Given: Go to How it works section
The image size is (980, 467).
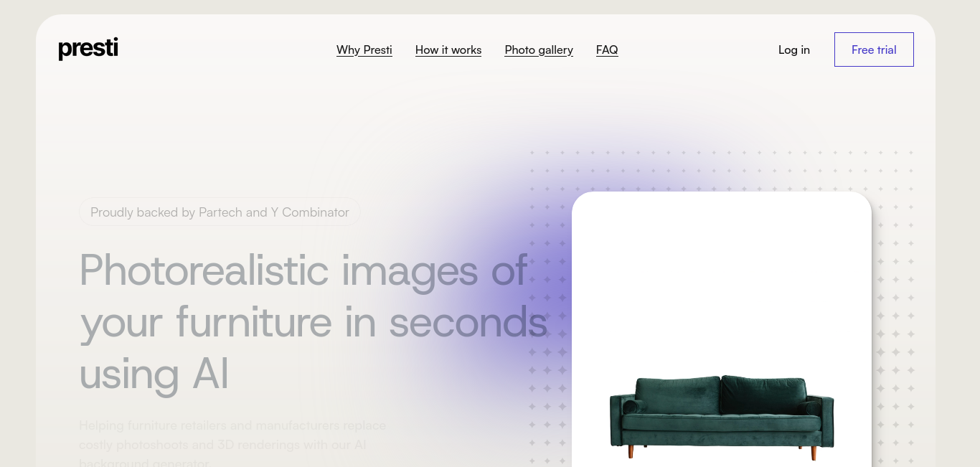Looking at the screenshot, I should click(x=448, y=49).
